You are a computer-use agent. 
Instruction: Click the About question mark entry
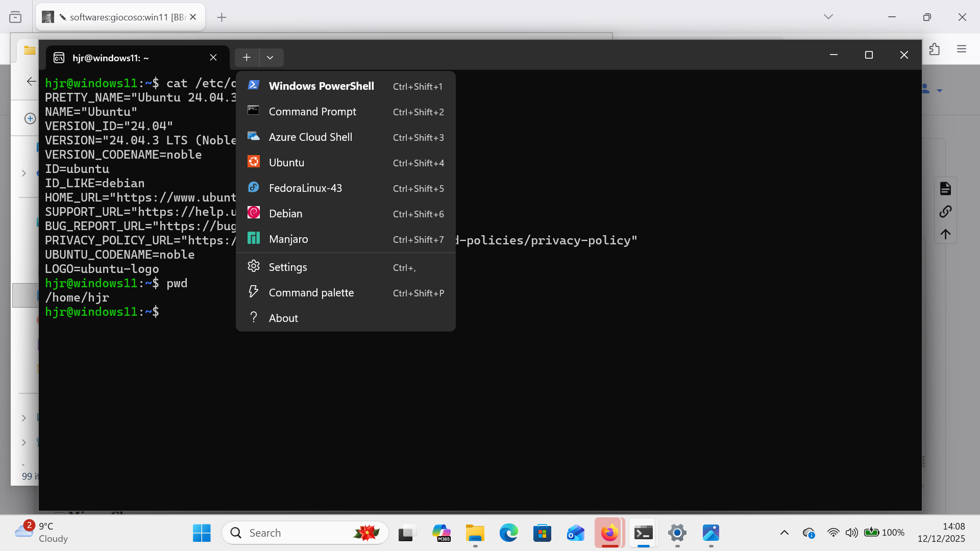[x=283, y=318]
